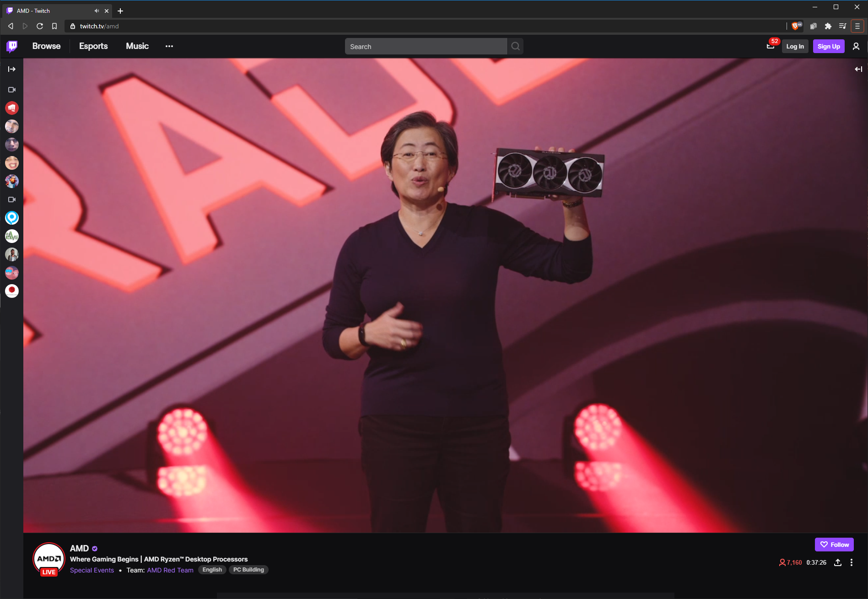The height and width of the screenshot is (599, 868).
Task: Follow the AMD channel
Action: click(834, 545)
